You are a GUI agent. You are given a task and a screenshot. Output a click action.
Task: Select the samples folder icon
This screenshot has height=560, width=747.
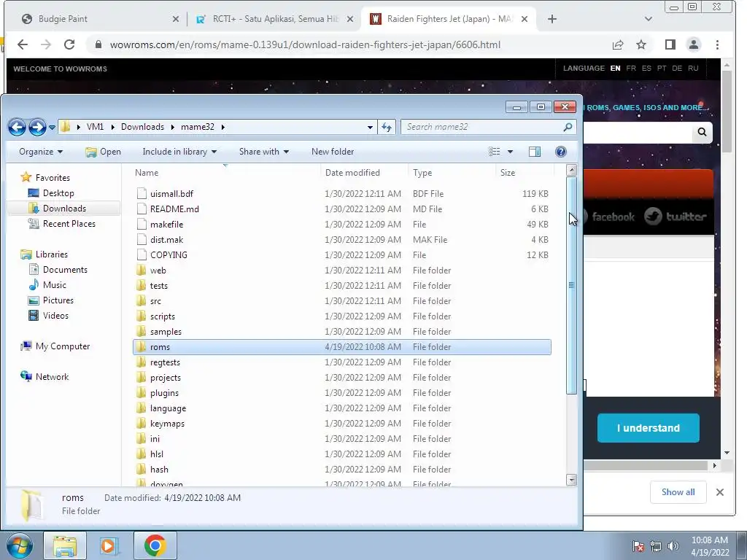point(141,332)
